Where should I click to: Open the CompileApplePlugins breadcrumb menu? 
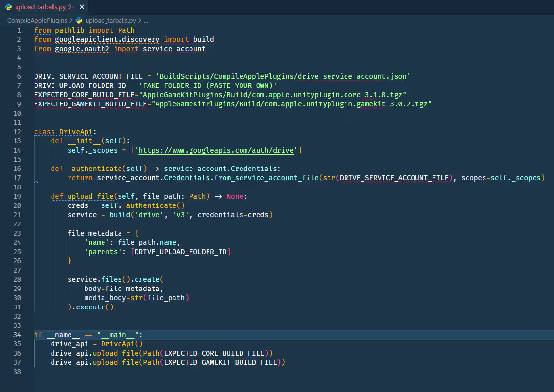pyautogui.click(x=36, y=21)
